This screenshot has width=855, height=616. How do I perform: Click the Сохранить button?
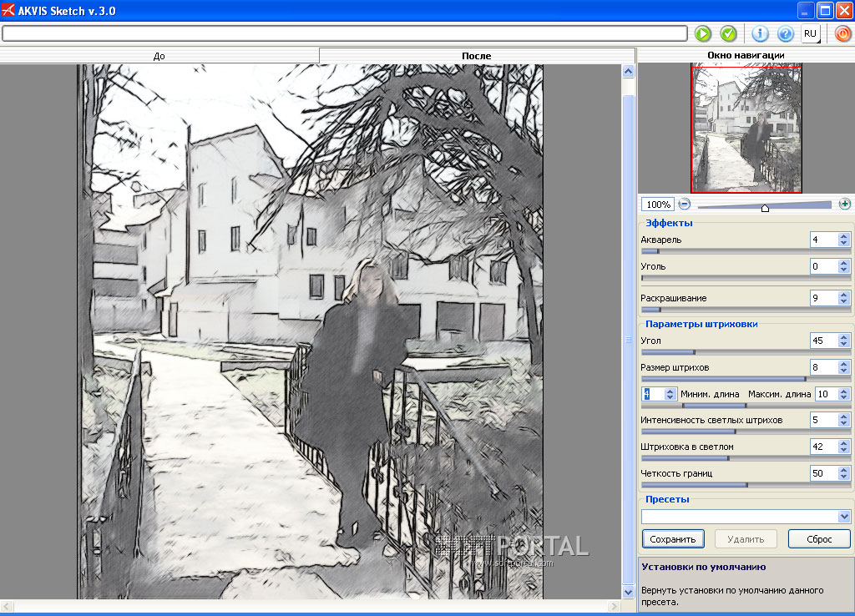point(673,538)
